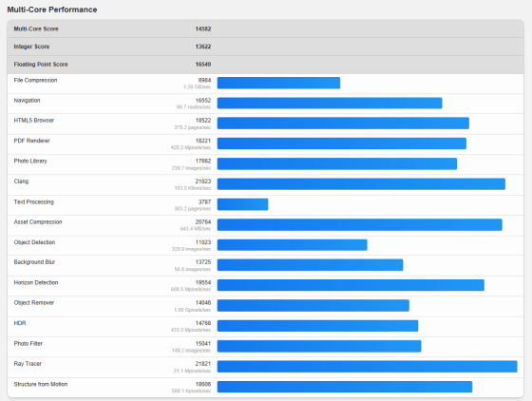Click the HTML5 Browser performance bar
532x401 pixels.
(343, 124)
